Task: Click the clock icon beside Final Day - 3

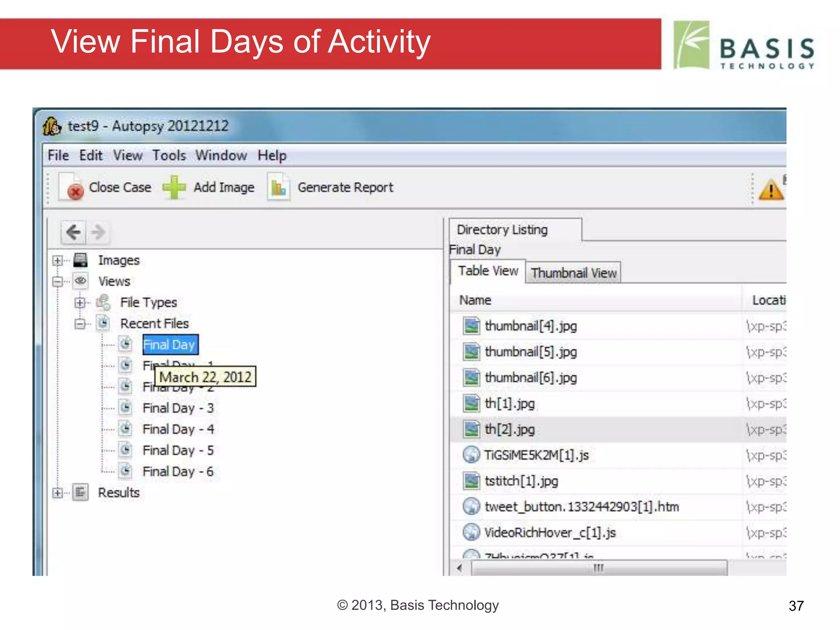Action: (x=126, y=407)
